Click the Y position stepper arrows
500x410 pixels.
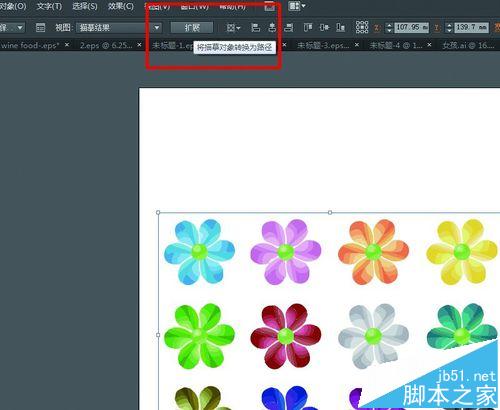coord(449,27)
